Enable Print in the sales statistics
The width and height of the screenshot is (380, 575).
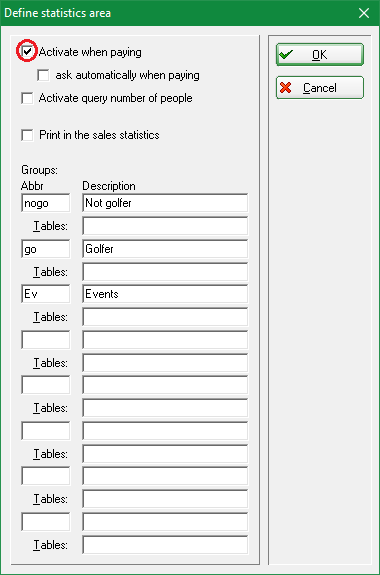27,135
